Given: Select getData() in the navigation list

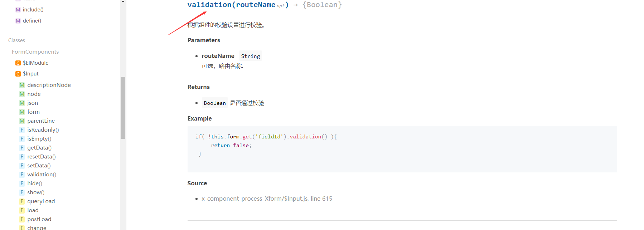Looking at the screenshot, I should pyautogui.click(x=39, y=148).
